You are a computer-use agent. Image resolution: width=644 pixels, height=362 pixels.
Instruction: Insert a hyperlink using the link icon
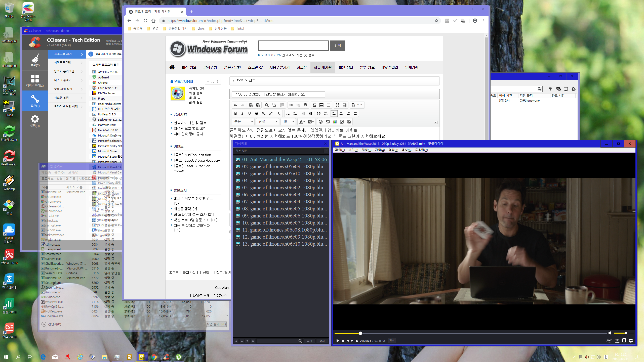(x=291, y=105)
